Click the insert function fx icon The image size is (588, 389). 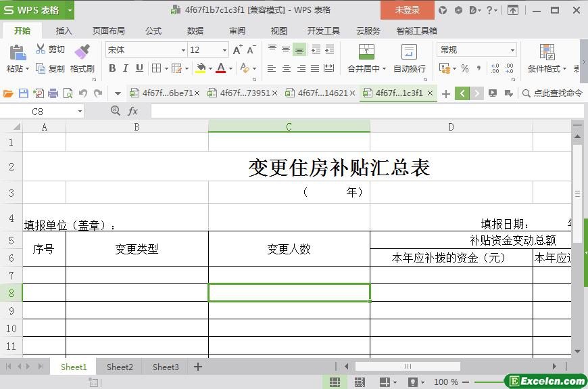133,111
